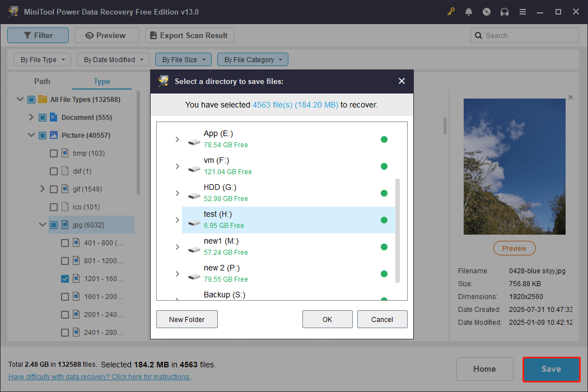The image size is (588, 392).
Task: Toggle the All File Types checkbox
Action: pos(31,100)
